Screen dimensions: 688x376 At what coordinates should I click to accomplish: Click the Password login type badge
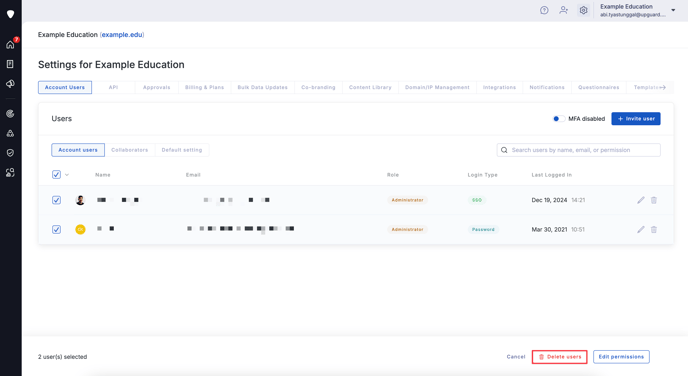pos(483,229)
